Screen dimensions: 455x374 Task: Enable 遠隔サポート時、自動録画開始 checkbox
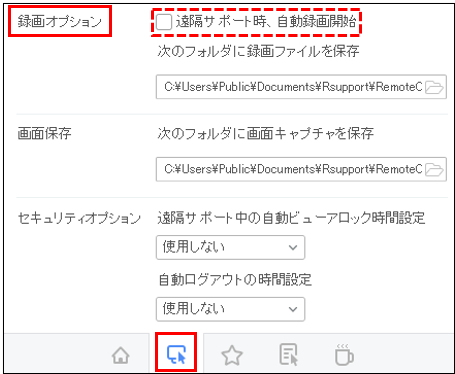pyautogui.click(x=164, y=22)
